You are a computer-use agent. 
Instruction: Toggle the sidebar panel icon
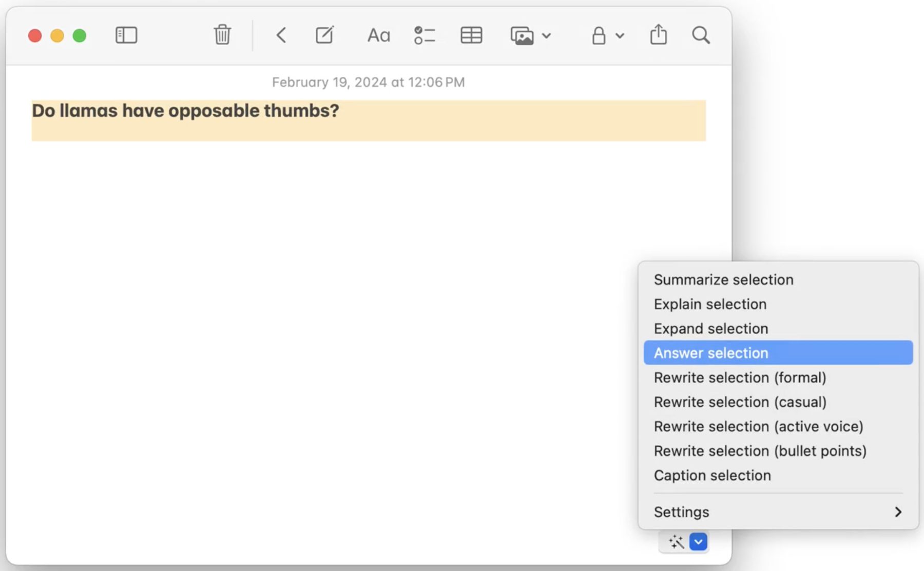pos(126,35)
